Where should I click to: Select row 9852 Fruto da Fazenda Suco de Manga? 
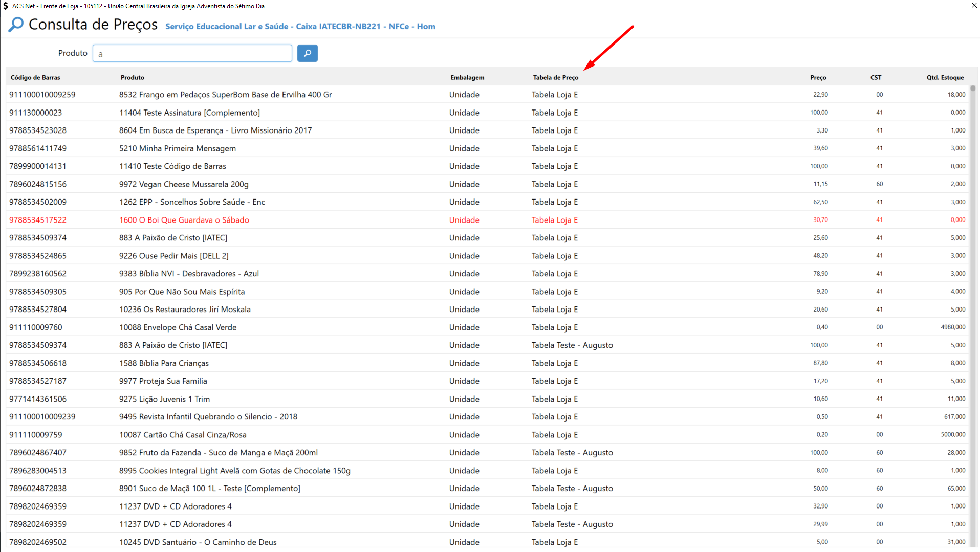[488, 453]
